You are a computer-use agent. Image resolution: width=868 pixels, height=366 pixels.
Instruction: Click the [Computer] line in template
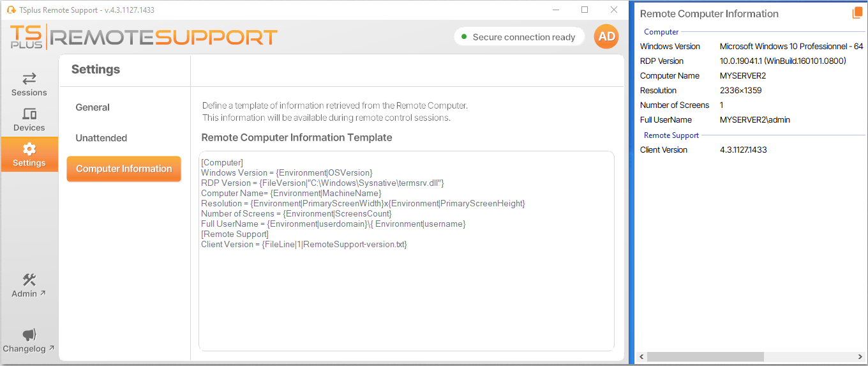click(x=222, y=162)
